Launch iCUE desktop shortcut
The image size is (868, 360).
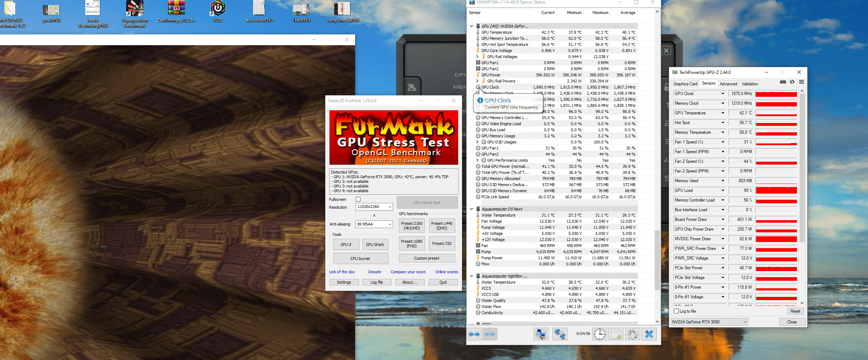coord(218,11)
